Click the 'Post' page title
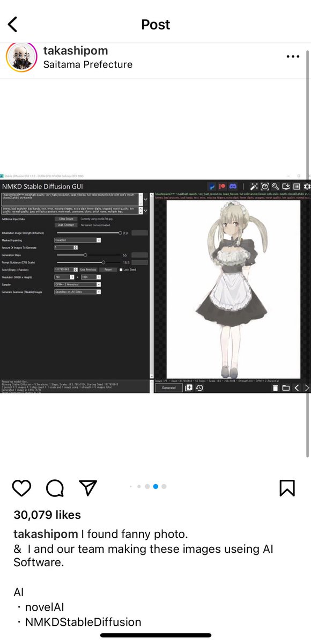 [x=155, y=24]
